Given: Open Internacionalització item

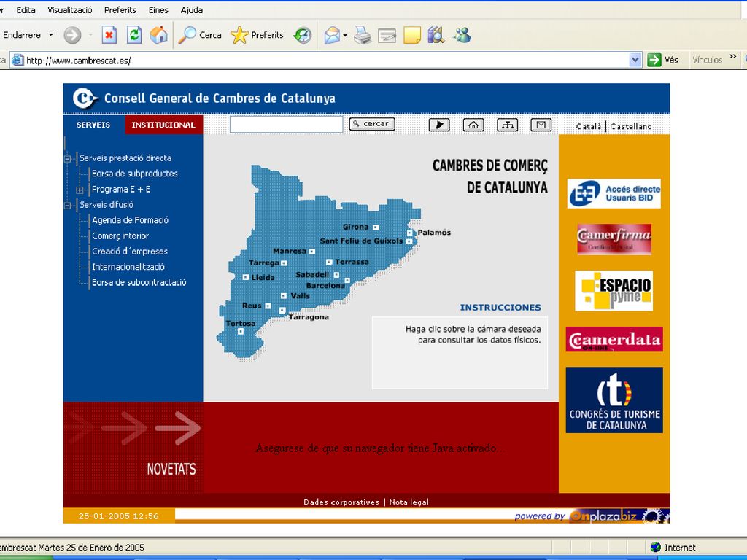Looking at the screenshot, I should point(128,267).
